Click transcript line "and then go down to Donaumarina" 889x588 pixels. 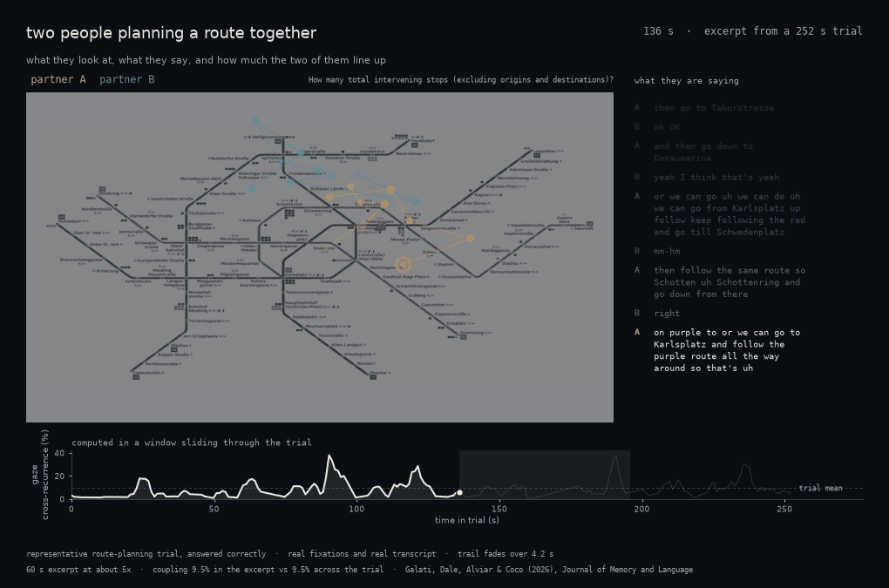[x=703, y=152]
